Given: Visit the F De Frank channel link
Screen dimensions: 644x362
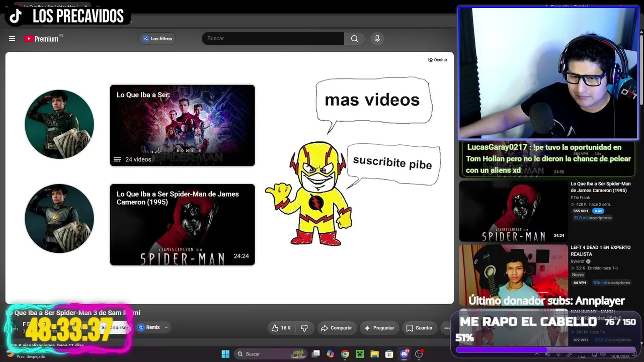Looking at the screenshot, I should click(x=580, y=198).
